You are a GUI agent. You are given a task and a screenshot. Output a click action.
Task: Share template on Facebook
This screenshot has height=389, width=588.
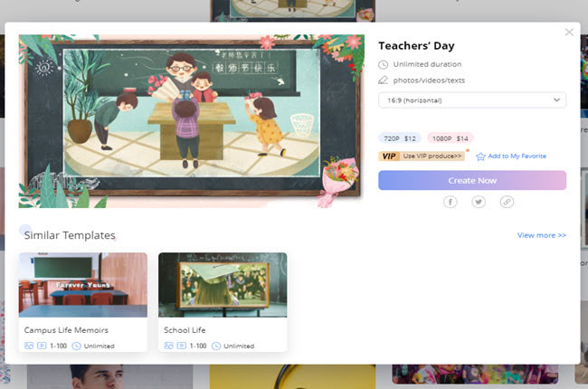[x=450, y=202]
